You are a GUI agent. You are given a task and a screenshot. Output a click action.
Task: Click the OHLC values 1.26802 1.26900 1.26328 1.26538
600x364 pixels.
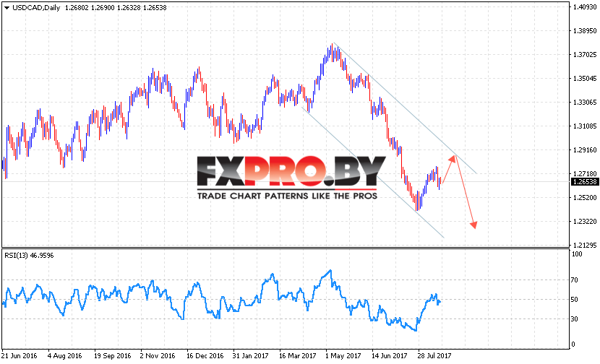(x=116, y=8)
